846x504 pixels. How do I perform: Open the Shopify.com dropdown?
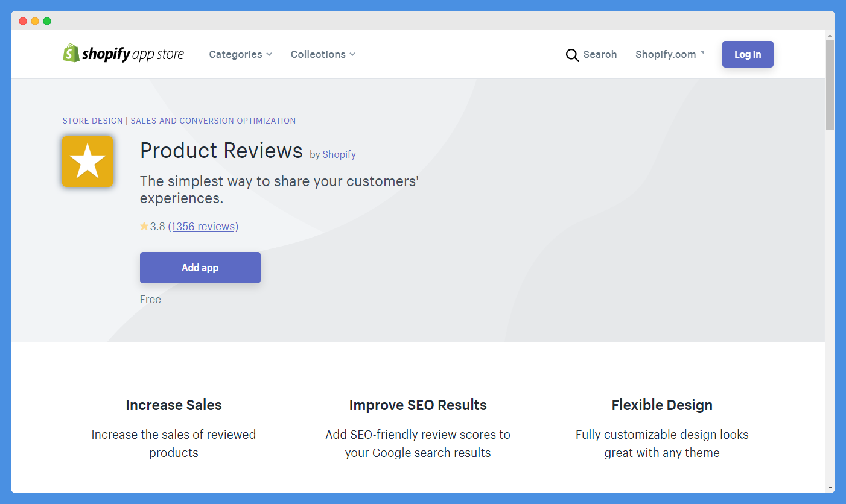coord(670,54)
